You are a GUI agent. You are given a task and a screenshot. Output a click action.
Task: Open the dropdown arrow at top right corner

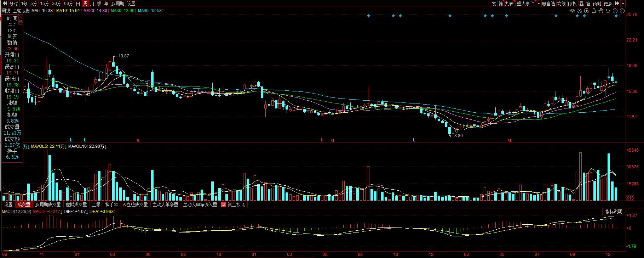623,4
